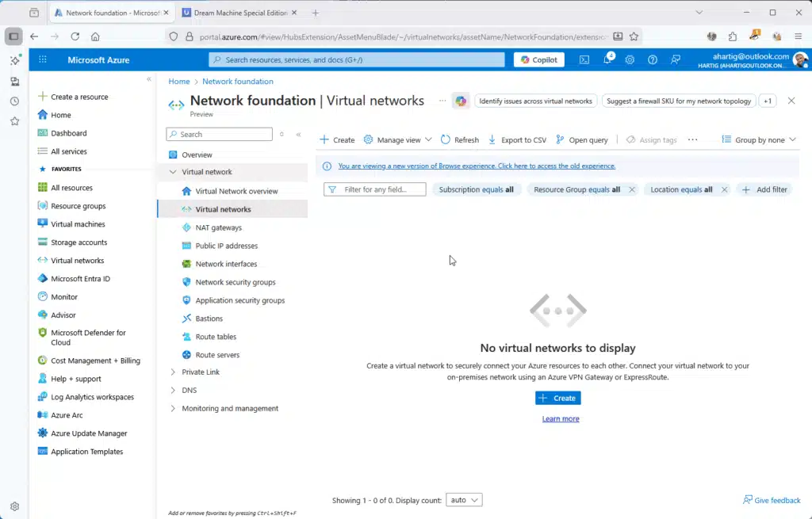Click Suggest a firewall SKU suggestion
The width and height of the screenshot is (812, 519).
679,101
